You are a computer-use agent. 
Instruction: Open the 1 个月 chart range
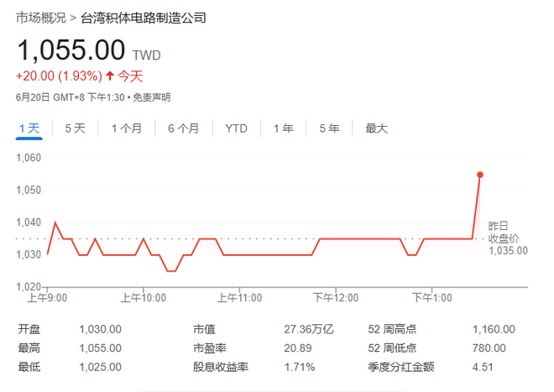pos(127,128)
